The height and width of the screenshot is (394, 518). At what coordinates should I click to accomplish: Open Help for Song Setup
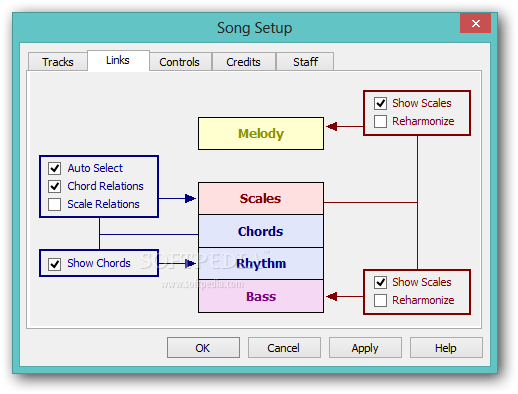coord(446,348)
